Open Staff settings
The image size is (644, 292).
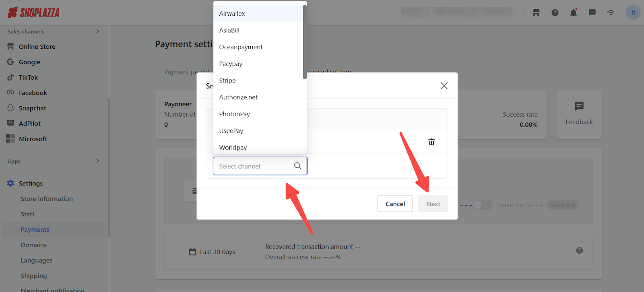tap(27, 214)
